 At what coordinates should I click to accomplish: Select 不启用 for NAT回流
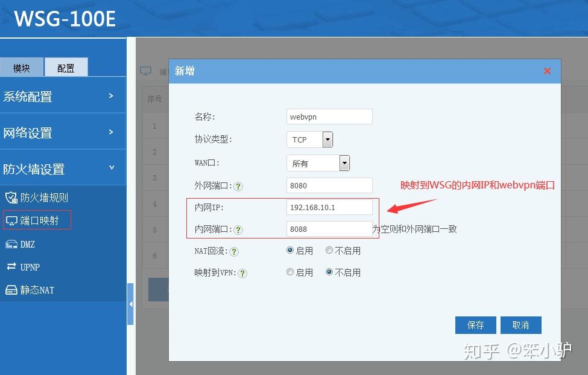329,251
